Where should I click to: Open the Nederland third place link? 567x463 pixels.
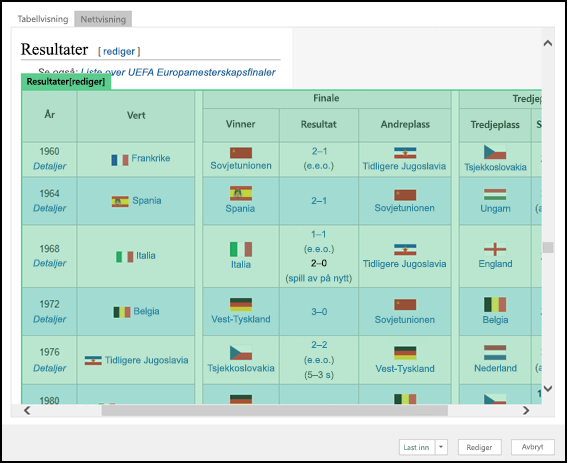[495, 368]
